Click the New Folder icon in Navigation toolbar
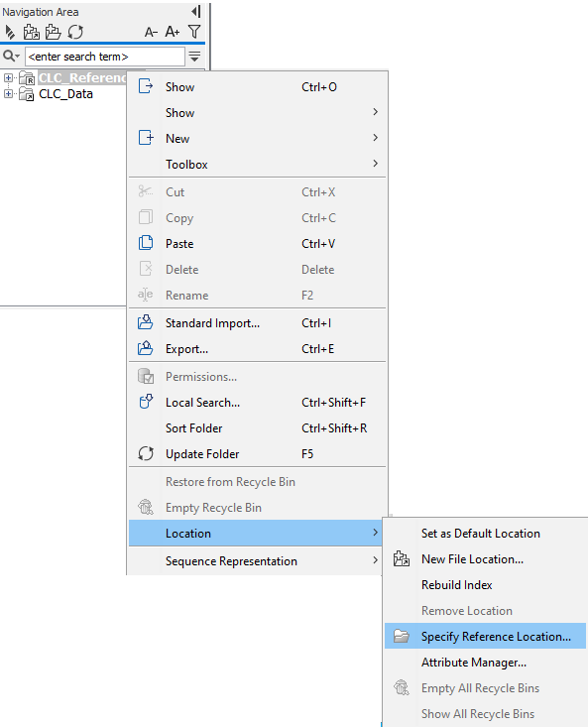588x727 pixels. tap(53, 32)
